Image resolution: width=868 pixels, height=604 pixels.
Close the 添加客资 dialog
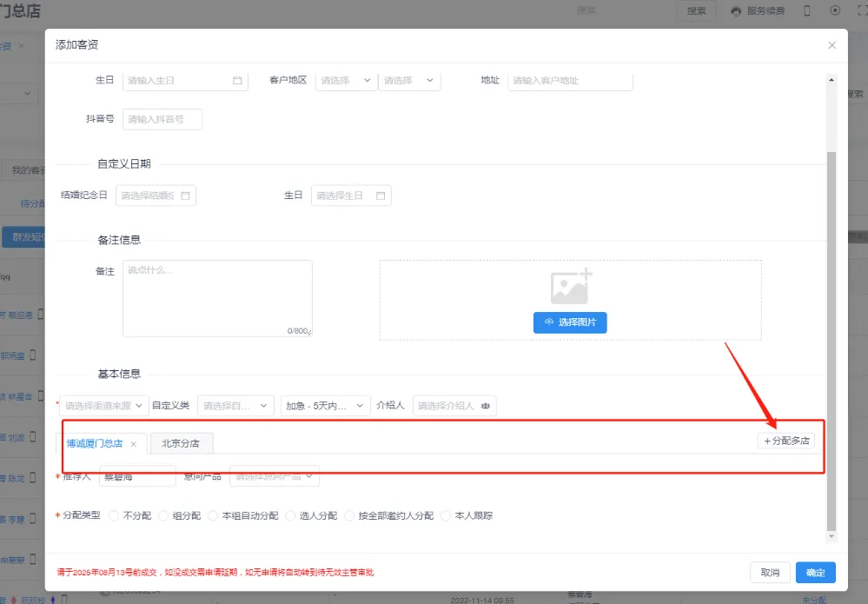[x=832, y=45]
